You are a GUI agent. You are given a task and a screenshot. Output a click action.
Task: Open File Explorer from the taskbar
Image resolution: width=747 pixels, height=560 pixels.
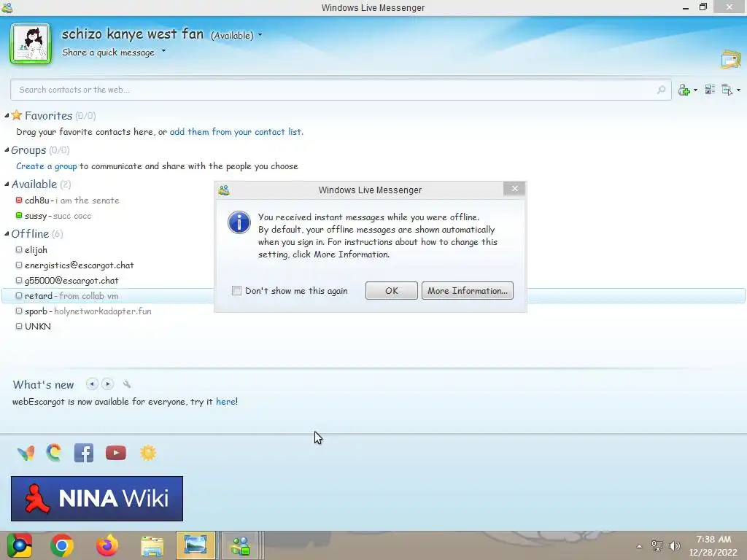click(x=152, y=545)
